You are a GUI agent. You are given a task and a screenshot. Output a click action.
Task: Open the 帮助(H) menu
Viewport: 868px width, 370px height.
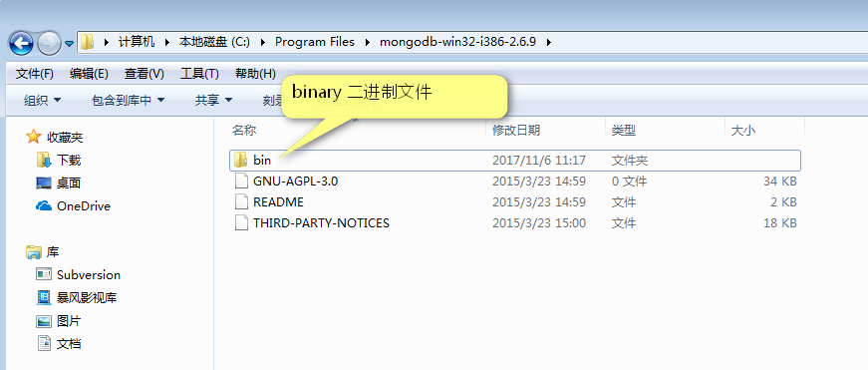point(255,74)
